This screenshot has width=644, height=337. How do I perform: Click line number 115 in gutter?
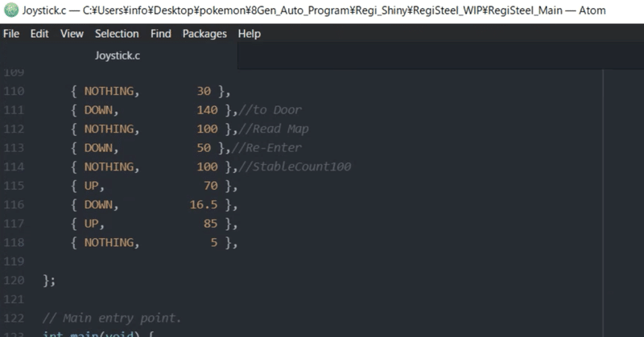14,186
